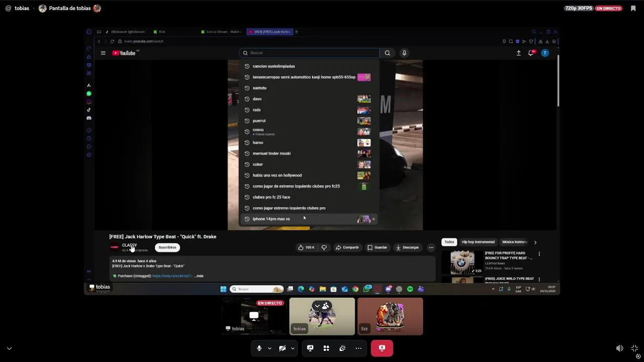
Task: Switch to the Lizvizz Stream browser tab
Action: pyautogui.click(x=221, y=32)
